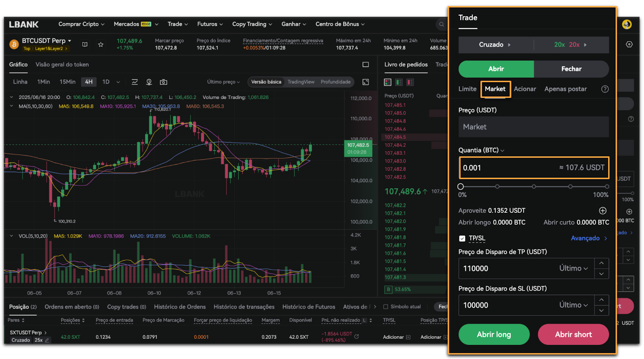Click the order type help question mark
Viewport: 644px width, 359px height.
point(605,89)
